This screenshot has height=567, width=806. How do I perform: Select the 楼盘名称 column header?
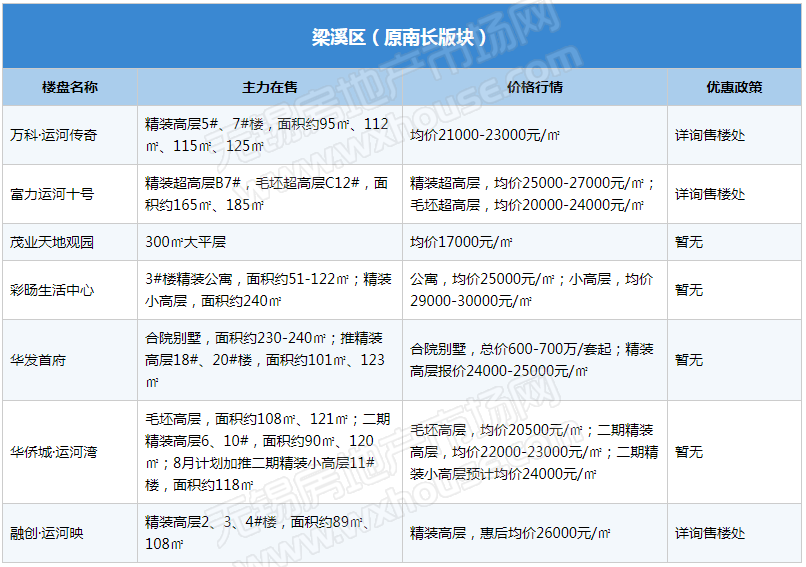70,87
